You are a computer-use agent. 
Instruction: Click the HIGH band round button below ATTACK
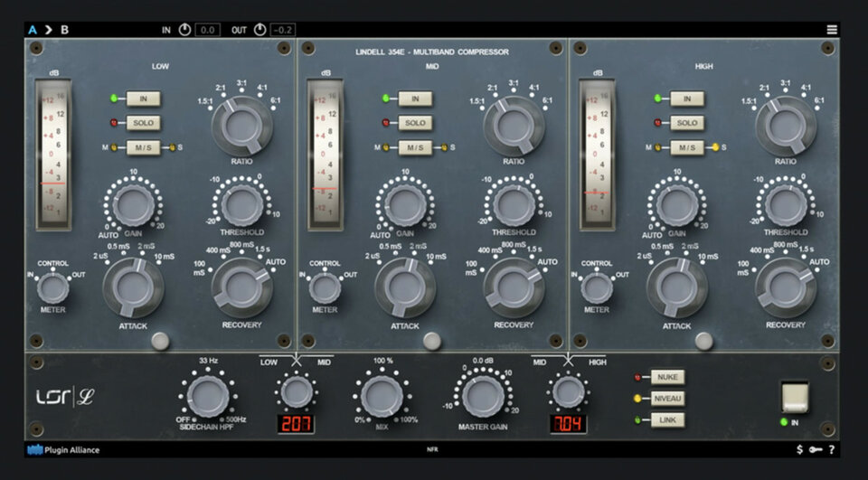(x=704, y=341)
